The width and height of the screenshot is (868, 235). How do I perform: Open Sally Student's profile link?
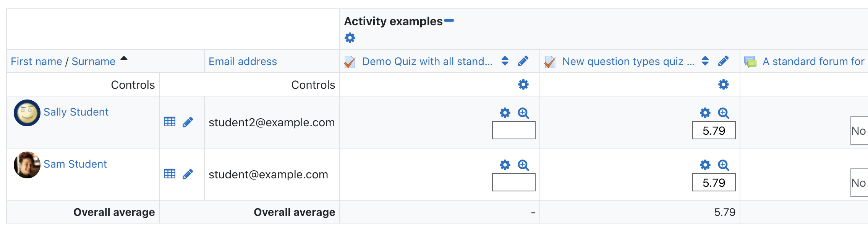[76, 112]
